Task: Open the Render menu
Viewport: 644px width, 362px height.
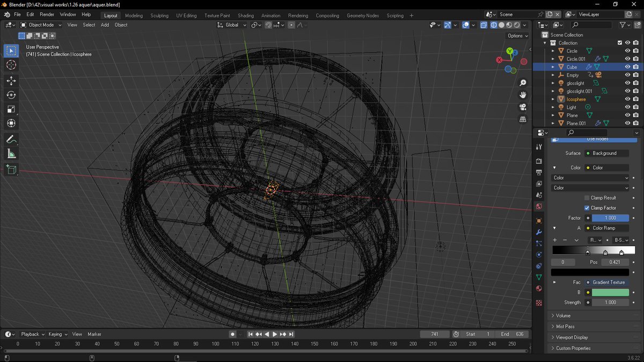Action: [x=47, y=14]
